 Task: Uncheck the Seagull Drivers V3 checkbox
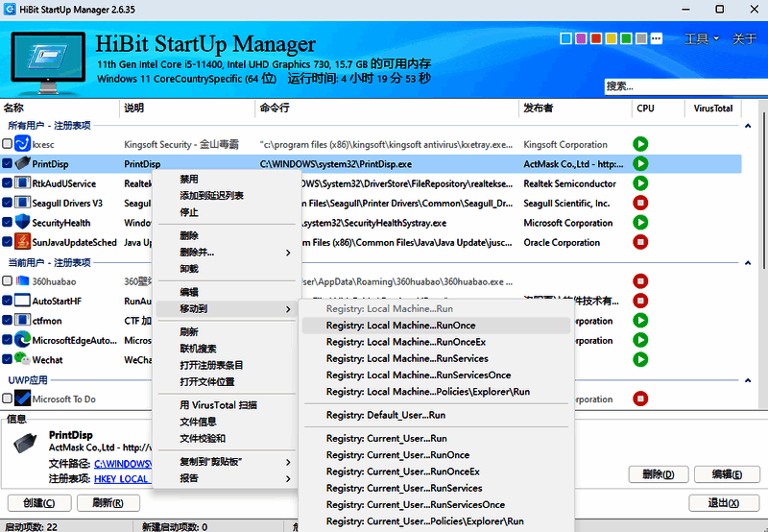coord(7,203)
